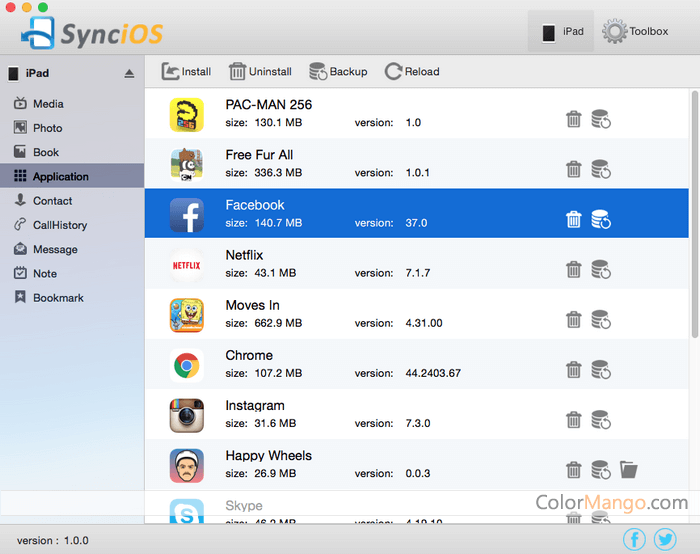Click the backup icon for Netflix row
This screenshot has width=700, height=554.
tap(600, 269)
